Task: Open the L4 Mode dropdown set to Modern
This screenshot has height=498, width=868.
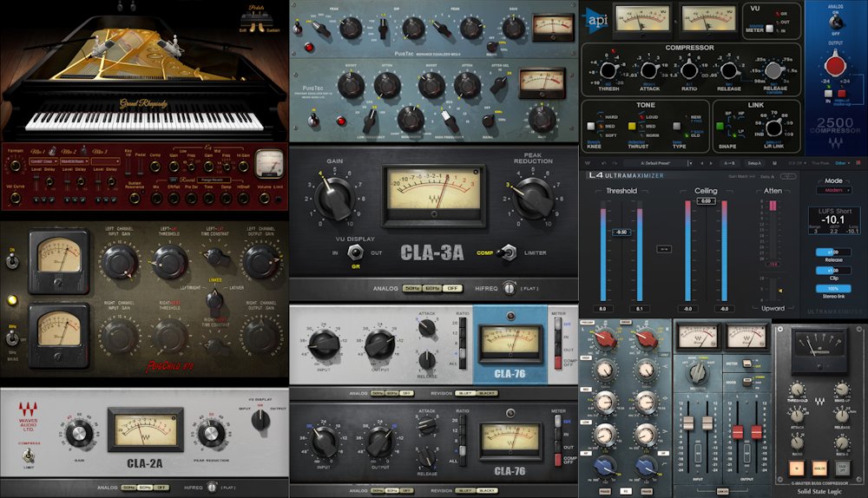Action: [835, 190]
